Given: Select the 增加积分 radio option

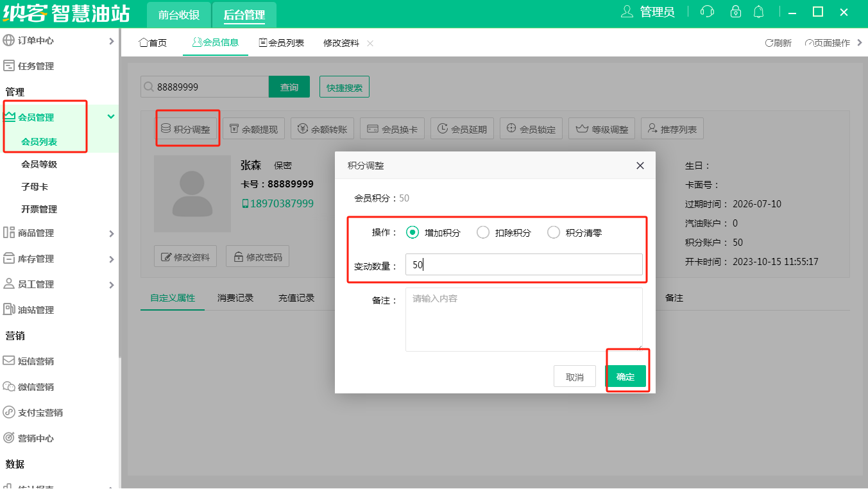Looking at the screenshot, I should (413, 232).
